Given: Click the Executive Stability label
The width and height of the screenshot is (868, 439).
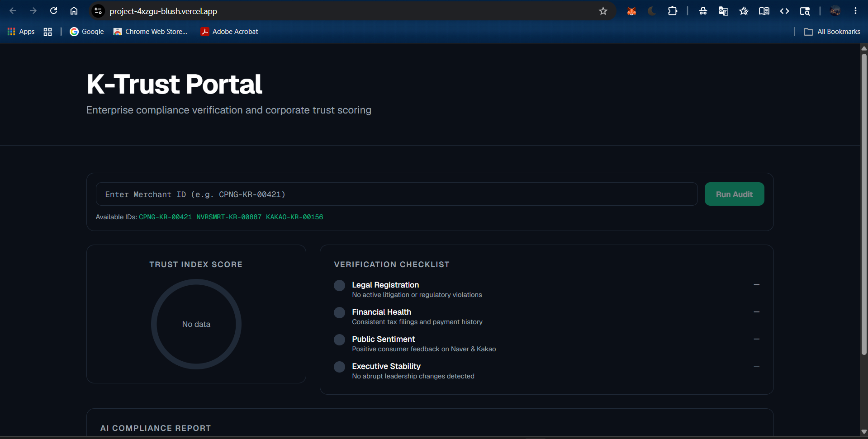Looking at the screenshot, I should click(x=386, y=366).
